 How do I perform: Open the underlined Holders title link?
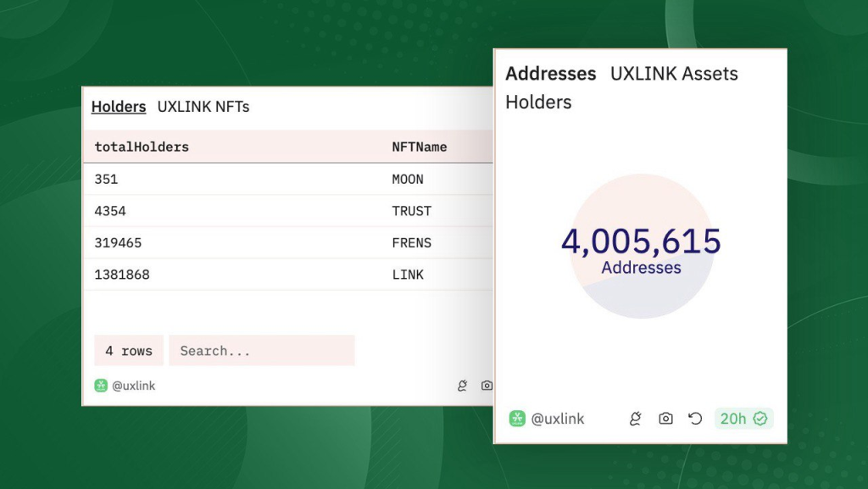click(x=119, y=107)
